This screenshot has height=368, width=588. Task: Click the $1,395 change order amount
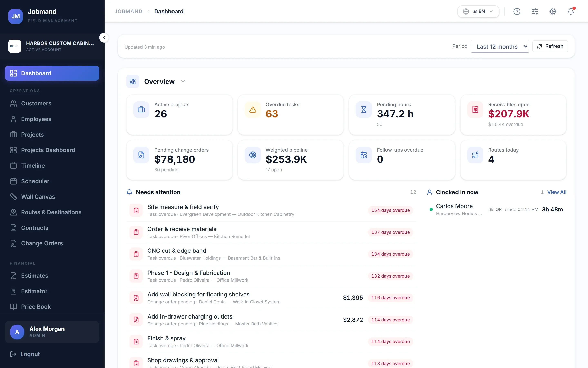[x=353, y=298]
